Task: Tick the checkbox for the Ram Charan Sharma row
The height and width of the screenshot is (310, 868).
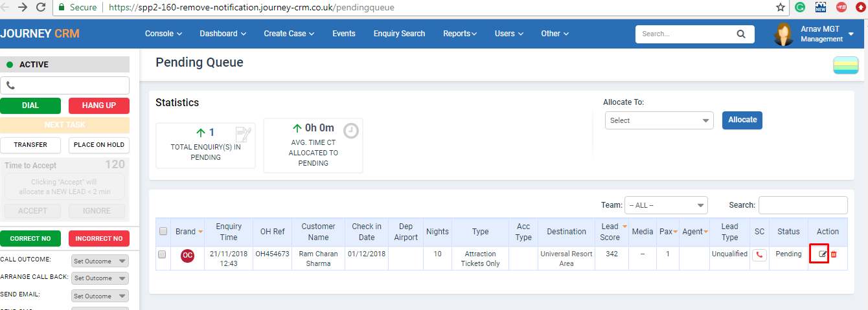Action: (163, 254)
